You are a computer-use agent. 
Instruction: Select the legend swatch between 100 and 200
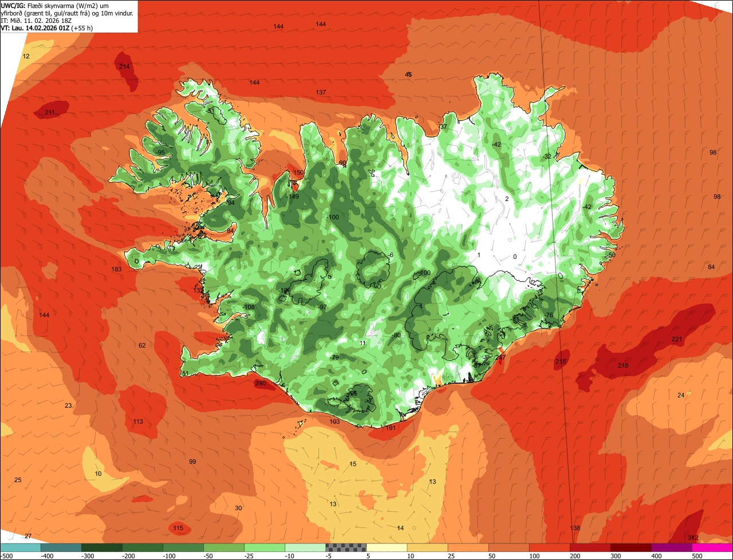tap(549, 547)
